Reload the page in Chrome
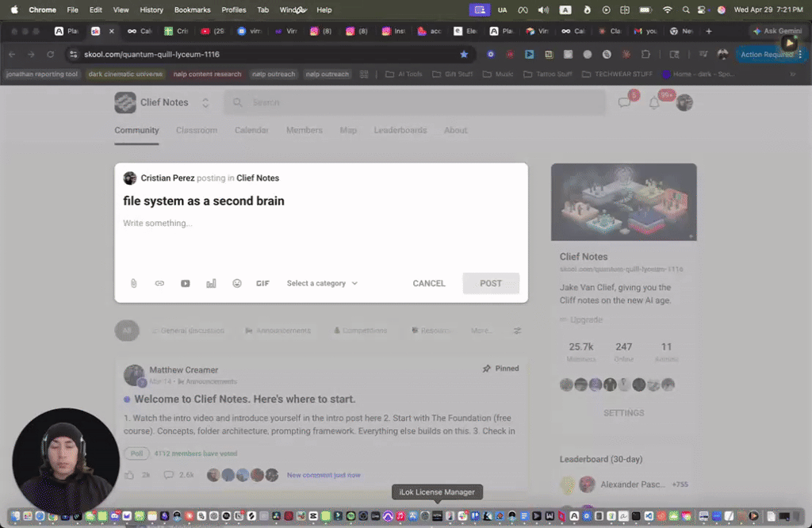This screenshot has width=812, height=528. tap(50, 55)
